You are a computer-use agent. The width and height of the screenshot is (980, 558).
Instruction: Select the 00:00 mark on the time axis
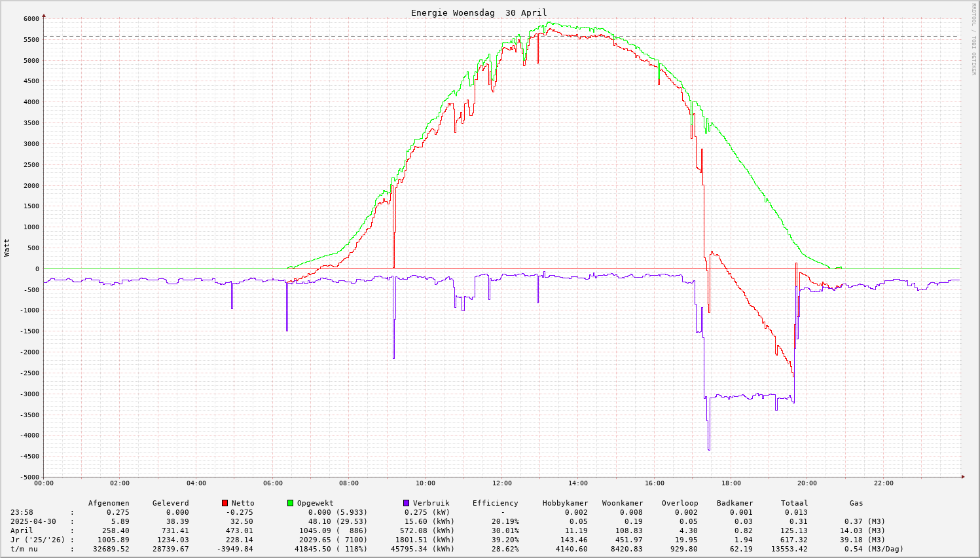[x=44, y=483]
